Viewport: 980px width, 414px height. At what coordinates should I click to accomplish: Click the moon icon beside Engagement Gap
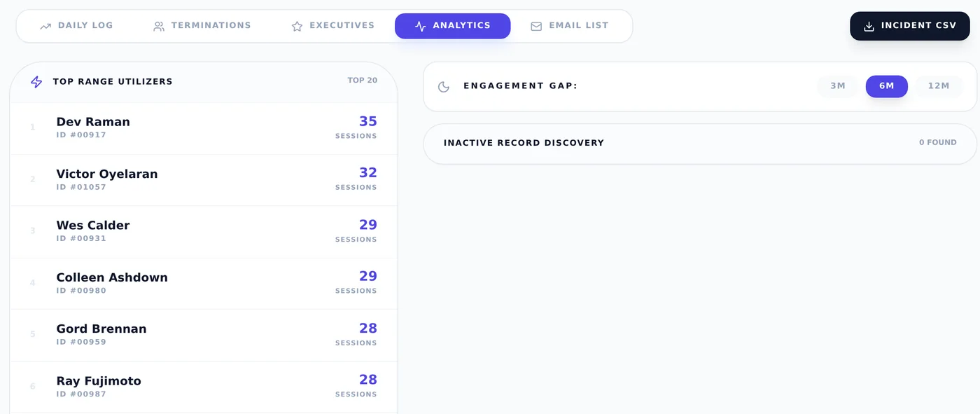point(444,87)
